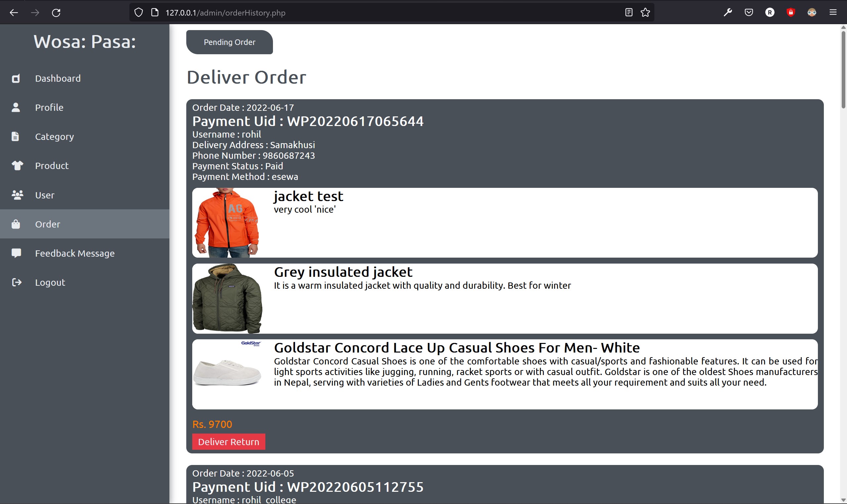The image size is (847, 504).
Task: Click the Profile icon in sidebar
Action: click(x=16, y=107)
